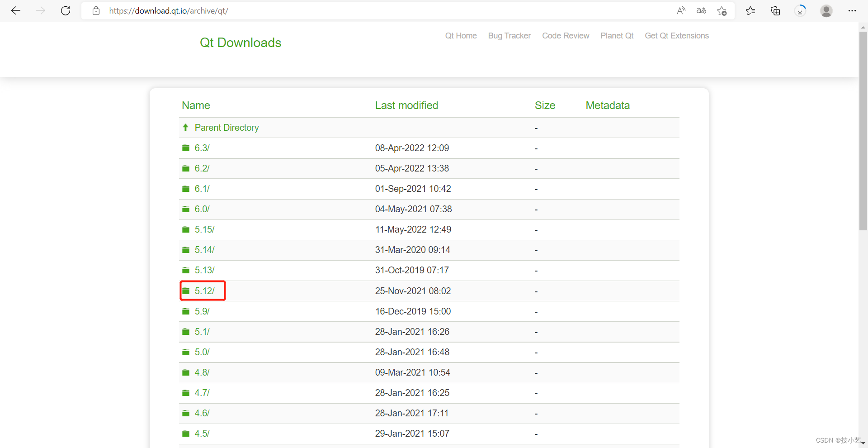This screenshot has width=868, height=448.
Task: Click the date 08-Apr-2022 12:09
Action: click(412, 148)
